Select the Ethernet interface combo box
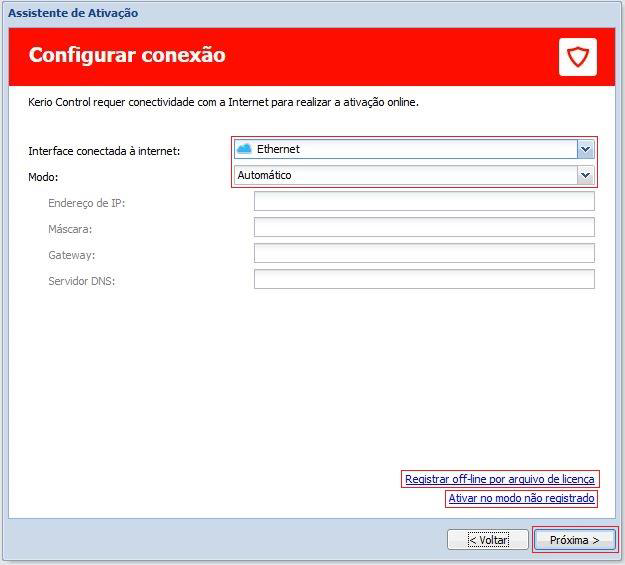625x565 pixels. (414, 150)
